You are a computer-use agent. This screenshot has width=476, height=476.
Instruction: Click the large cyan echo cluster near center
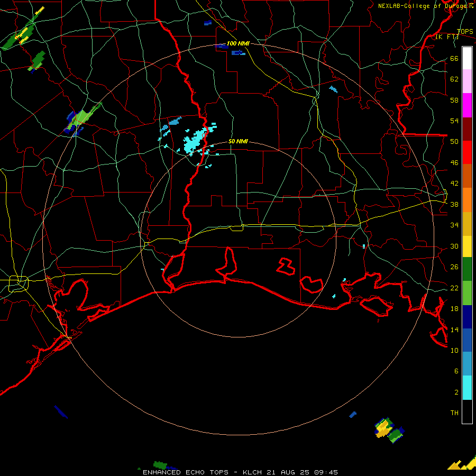point(196,140)
